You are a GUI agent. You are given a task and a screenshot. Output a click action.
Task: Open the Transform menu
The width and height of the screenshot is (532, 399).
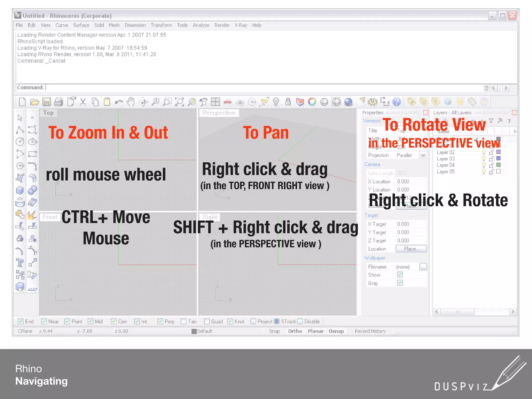click(x=161, y=25)
